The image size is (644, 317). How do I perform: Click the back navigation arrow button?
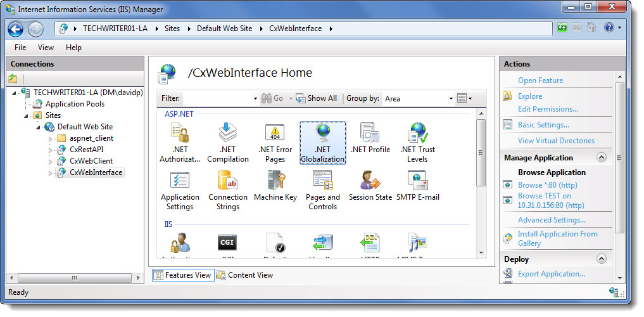point(16,29)
